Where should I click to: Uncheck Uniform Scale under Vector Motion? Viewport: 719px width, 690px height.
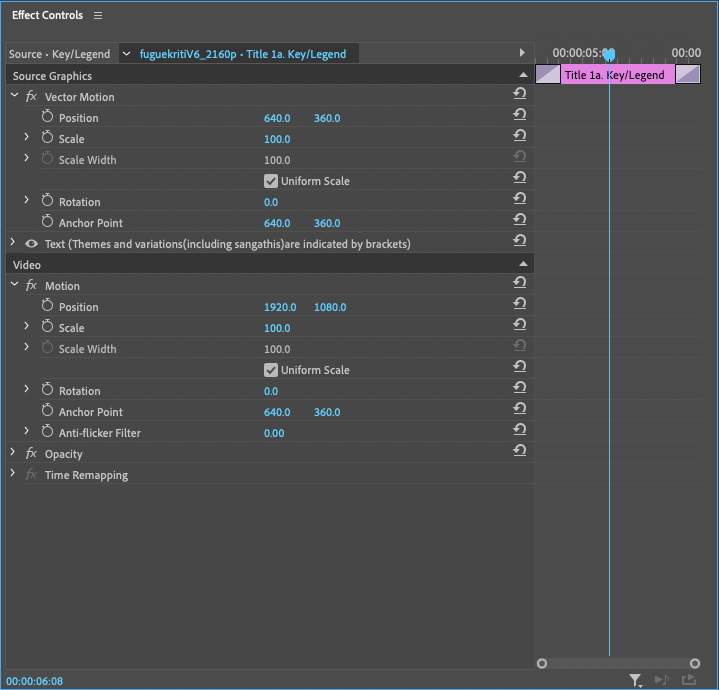tap(271, 181)
